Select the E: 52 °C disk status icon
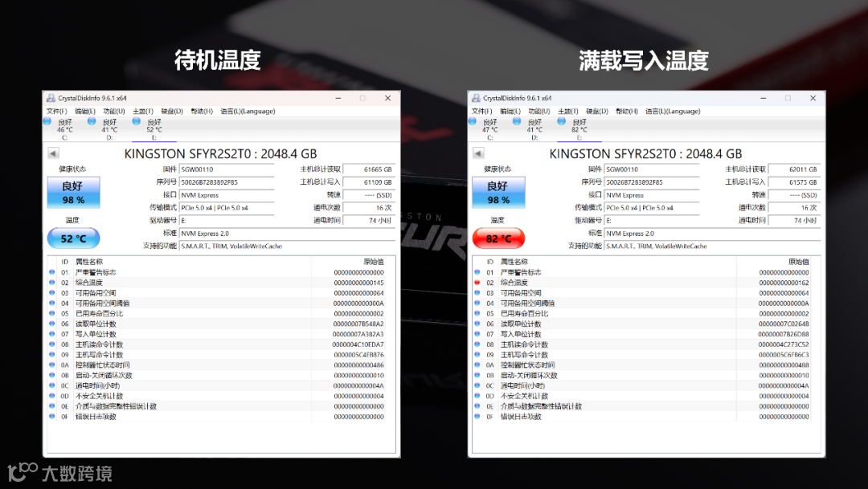Viewport: 868px width, 489px height. (136, 121)
